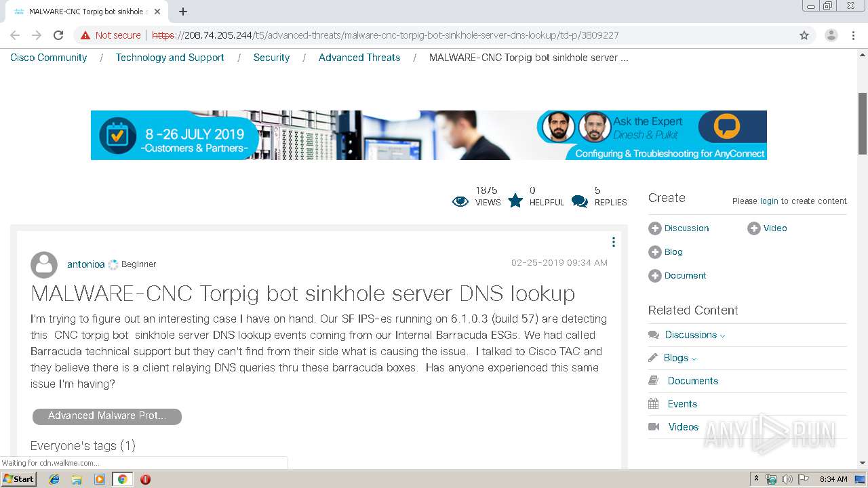
Task: Open a new browser tab
Action: tap(183, 12)
